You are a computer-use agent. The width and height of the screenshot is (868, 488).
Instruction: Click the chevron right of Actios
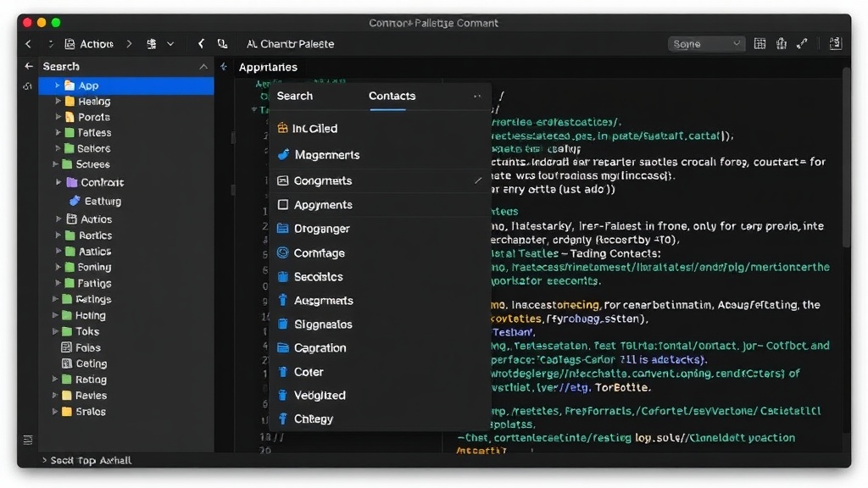[129, 44]
